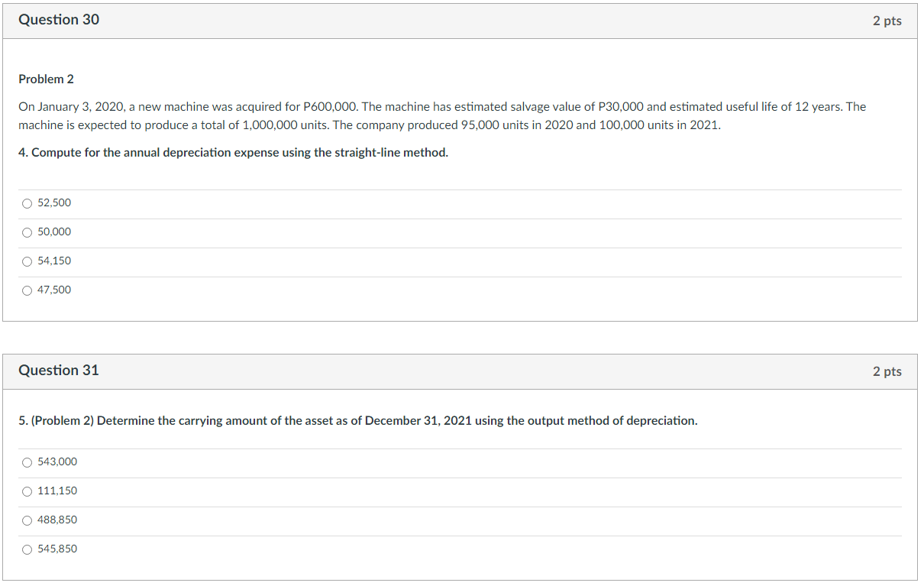Screen dimensions: 924x586
Task: Pick the 47,500 radio option
Action: point(27,290)
